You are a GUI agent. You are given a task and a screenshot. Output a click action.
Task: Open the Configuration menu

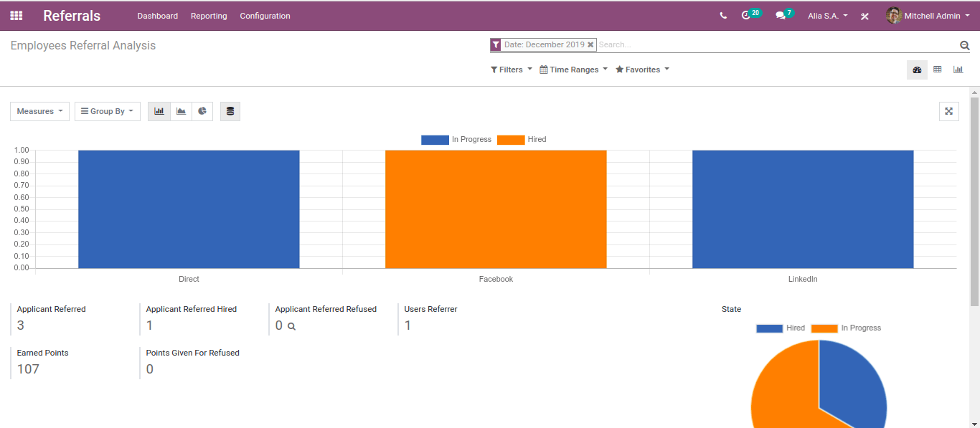[x=265, y=16]
